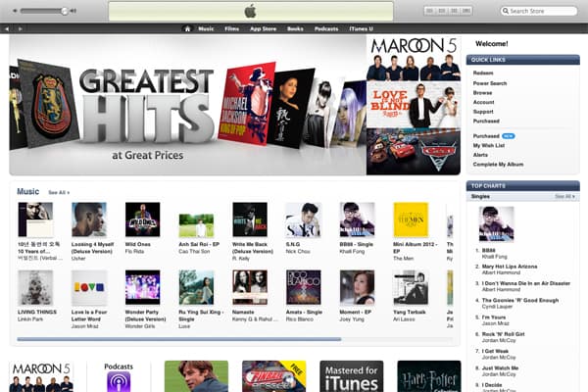The width and height of the screenshot is (588, 392).
Task: Click the forward navigation arrow
Action: (x=21, y=28)
